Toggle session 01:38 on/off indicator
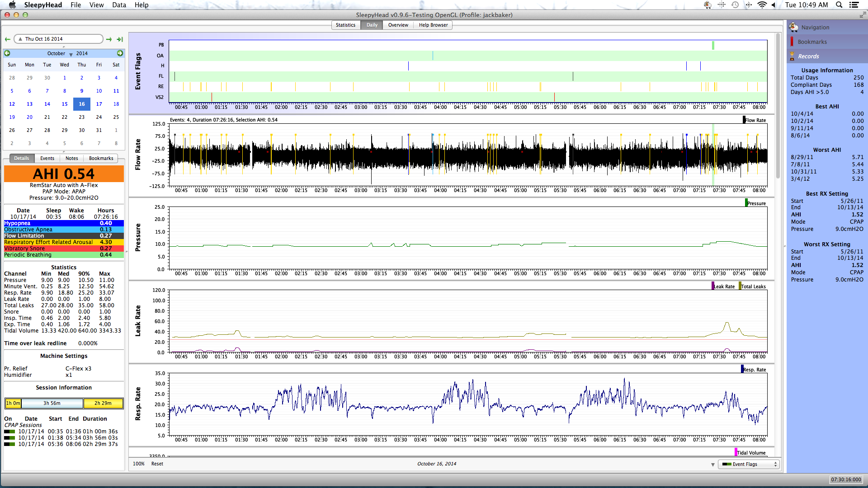Image resolution: width=868 pixels, height=488 pixels. (x=9, y=438)
